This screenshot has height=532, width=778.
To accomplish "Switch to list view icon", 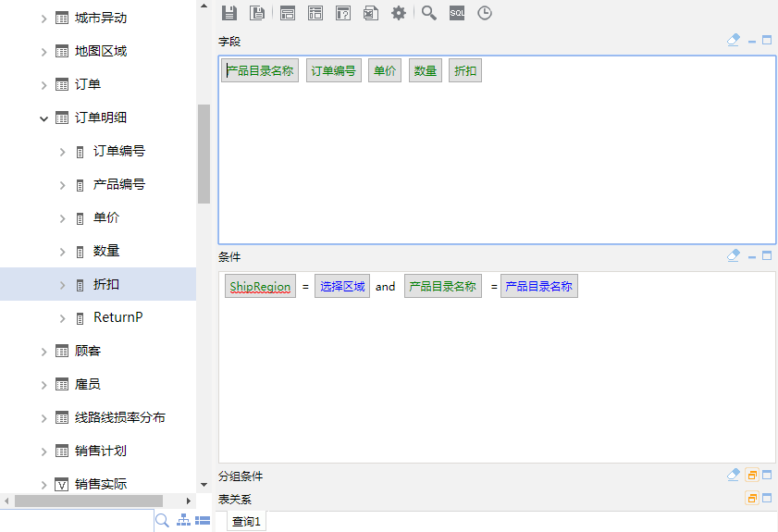I will 203,521.
